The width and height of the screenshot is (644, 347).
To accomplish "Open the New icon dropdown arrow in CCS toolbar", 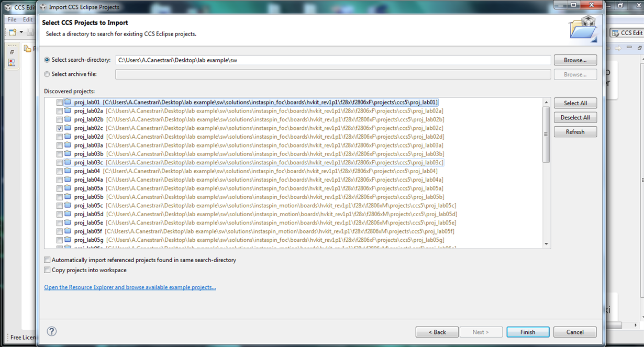I will point(21,32).
